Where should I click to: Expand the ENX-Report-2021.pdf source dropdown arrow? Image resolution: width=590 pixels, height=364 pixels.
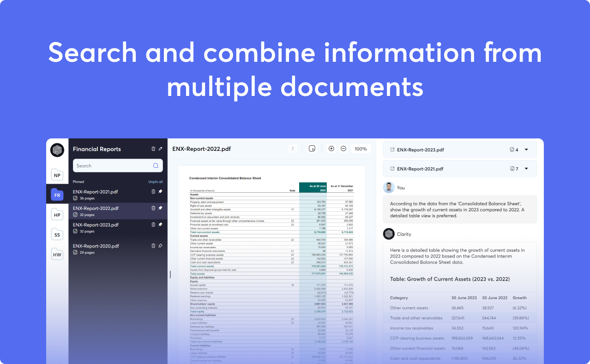526,169
